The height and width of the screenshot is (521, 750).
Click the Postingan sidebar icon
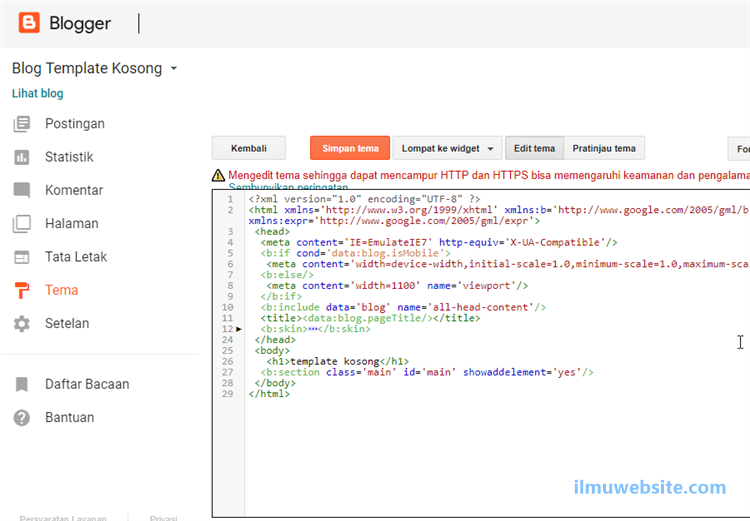click(x=22, y=124)
